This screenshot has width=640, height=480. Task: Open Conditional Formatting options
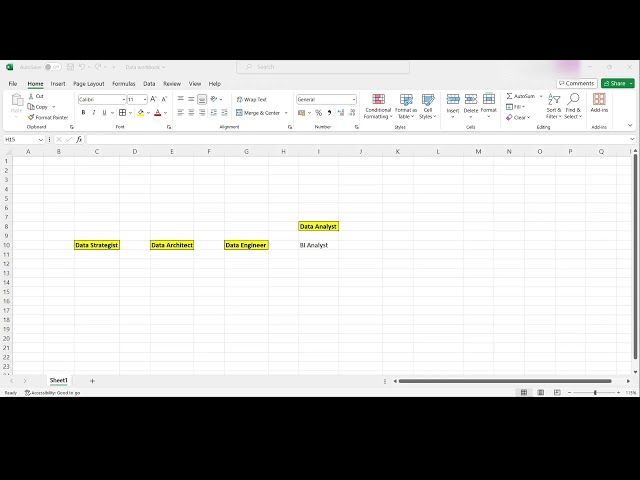click(378, 107)
